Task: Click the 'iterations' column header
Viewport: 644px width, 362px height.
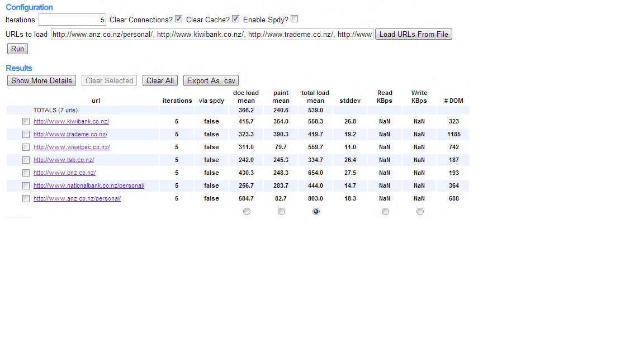Action: pyautogui.click(x=177, y=101)
